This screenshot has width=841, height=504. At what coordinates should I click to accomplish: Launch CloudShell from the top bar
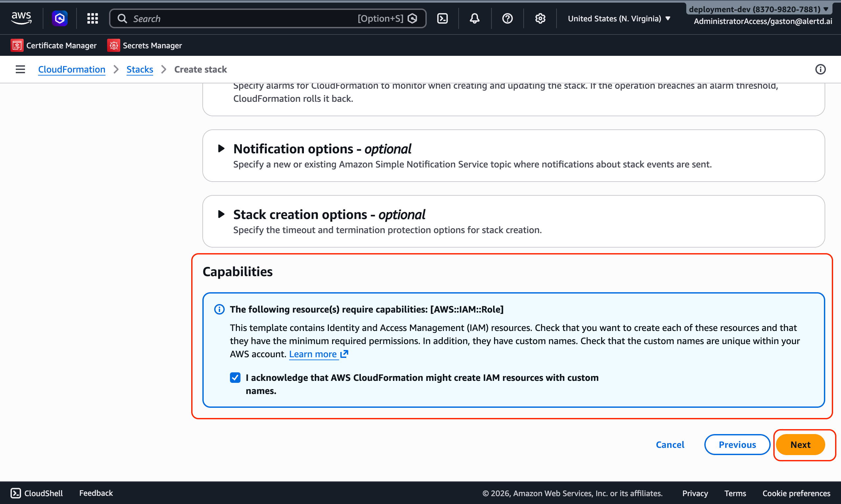tap(443, 18)
